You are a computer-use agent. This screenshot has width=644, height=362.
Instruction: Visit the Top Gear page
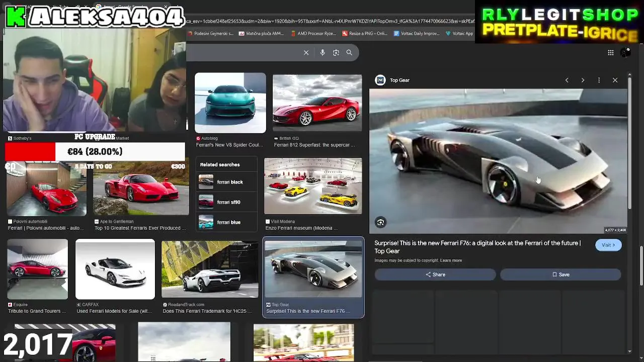point(608,245)
